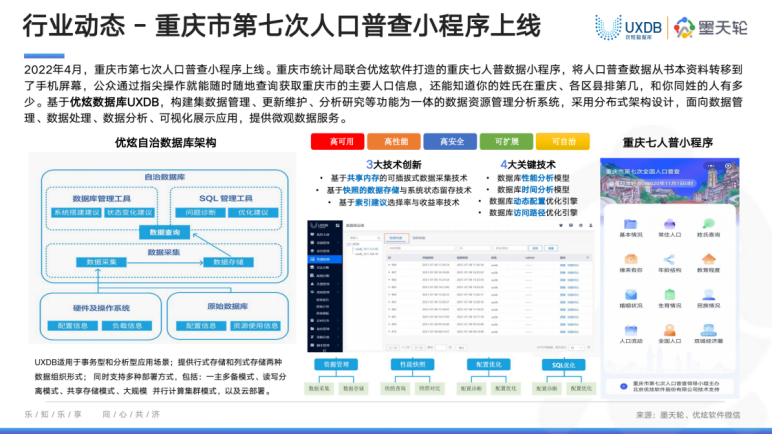Click the tree search field in dashboard

coord(364,238)
